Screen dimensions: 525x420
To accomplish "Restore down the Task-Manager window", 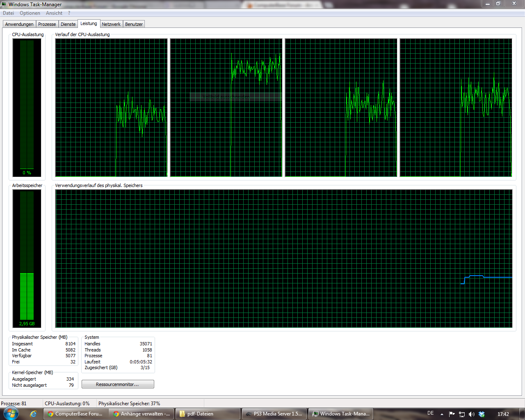I will [499, 4].
